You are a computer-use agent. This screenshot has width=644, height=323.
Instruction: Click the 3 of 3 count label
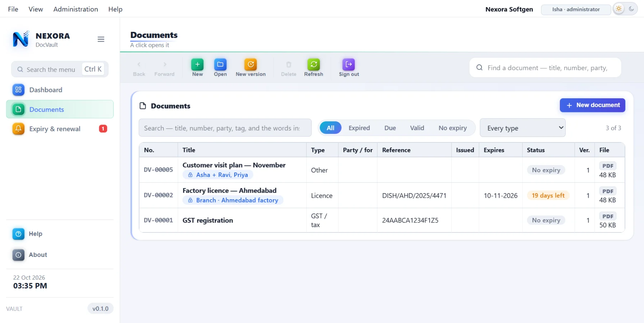[x=613, y=128]
